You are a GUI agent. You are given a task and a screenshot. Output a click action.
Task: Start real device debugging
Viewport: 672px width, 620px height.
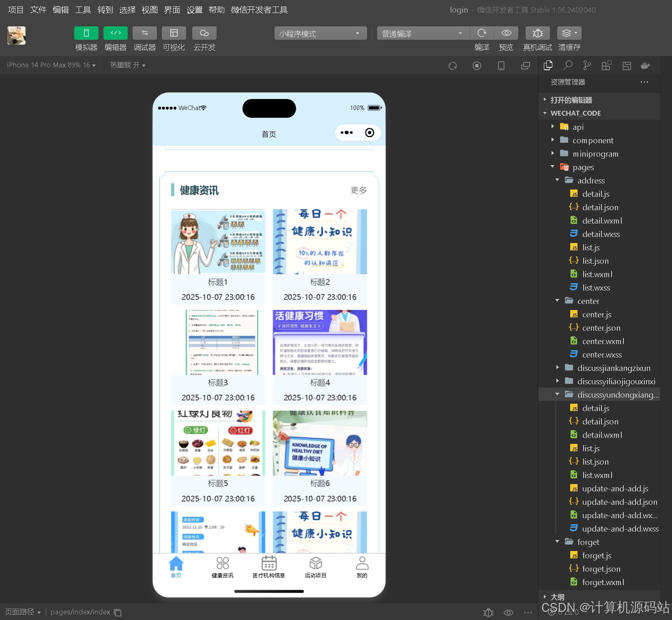coord(537,33)
